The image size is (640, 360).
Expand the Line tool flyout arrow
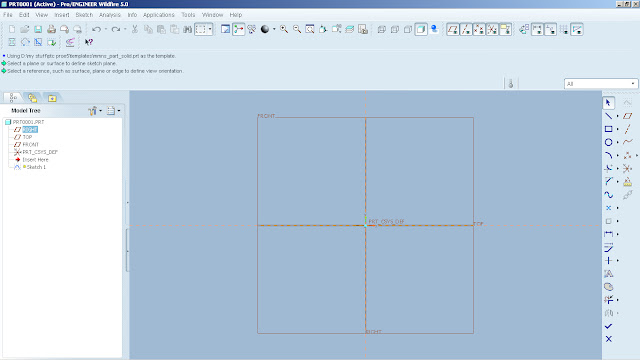pyautogui.click(x=618, y=116)
